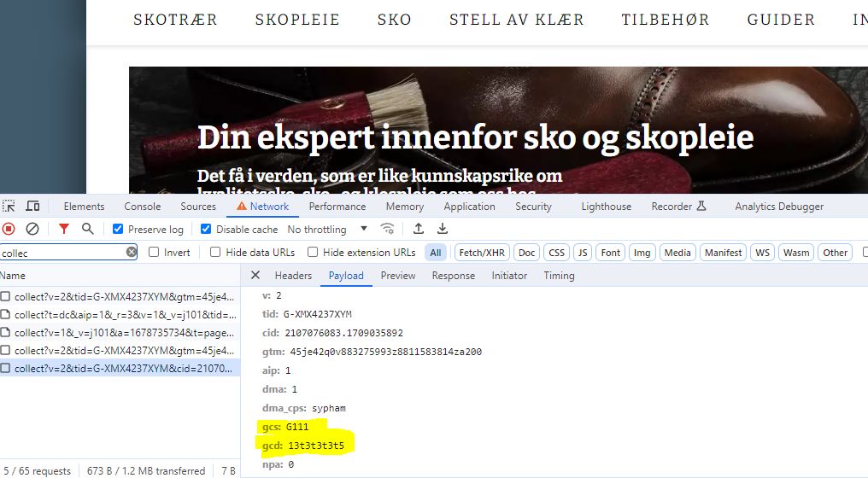This screenshot has width=868, height=478.
Task: Open STELL AV KLÆR website menu
Action: tap(517, 20)
